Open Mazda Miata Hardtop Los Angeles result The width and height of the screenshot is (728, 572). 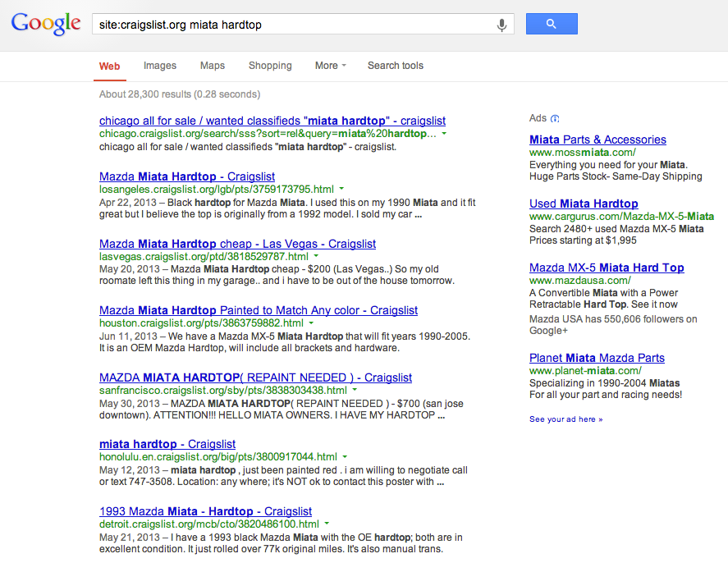(186, 176)
